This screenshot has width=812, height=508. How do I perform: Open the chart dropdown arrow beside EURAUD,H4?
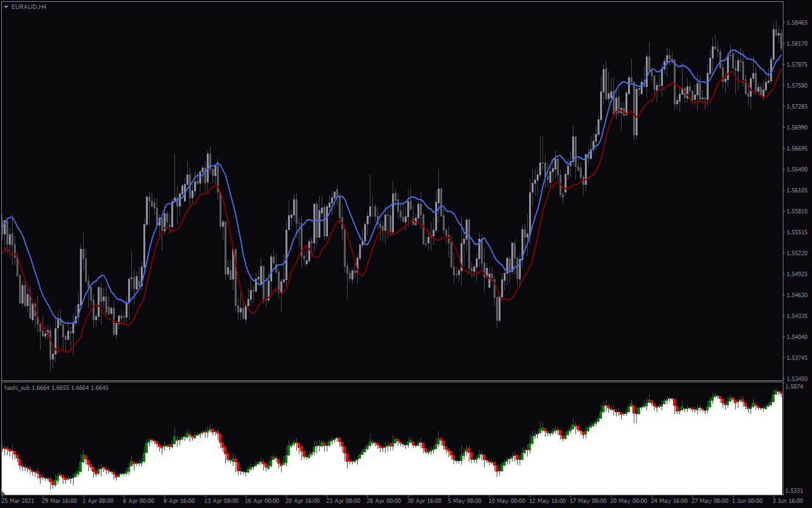(x=6, y=6)
